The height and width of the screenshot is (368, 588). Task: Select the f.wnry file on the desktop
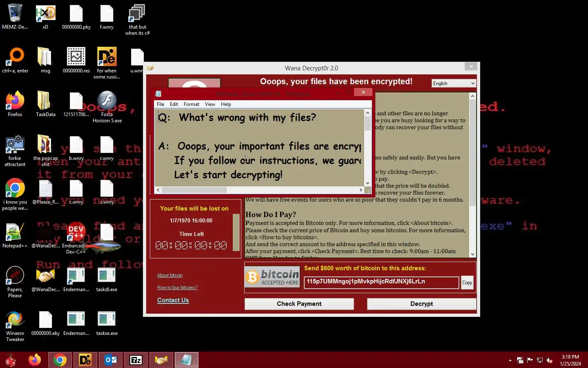(107, 17)
